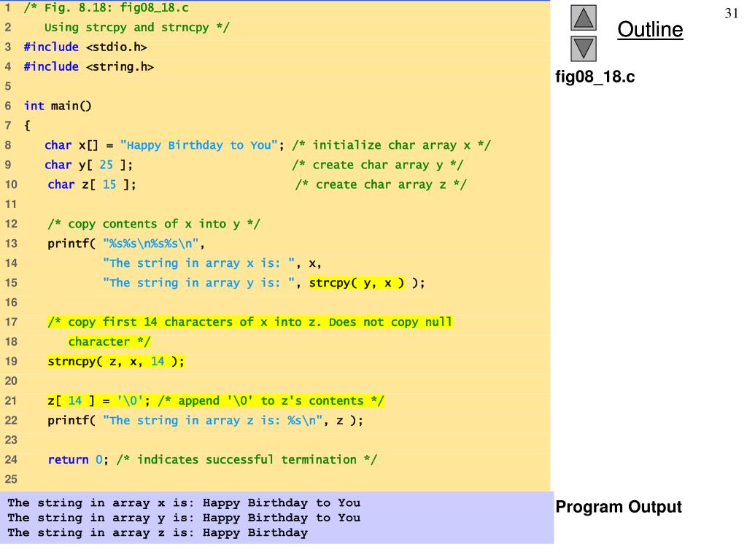The height and width of the screenshot is (560, 747).
Task: Click the char z[ 15 ] declaration
Action: tap(91, 184)
